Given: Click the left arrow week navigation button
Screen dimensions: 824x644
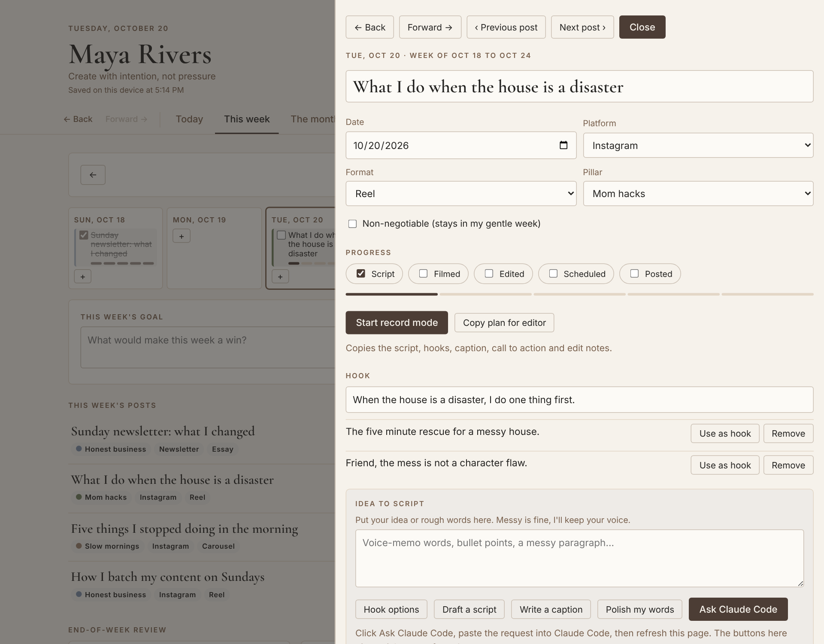Looking at the screenshot, I should (93, 175).
